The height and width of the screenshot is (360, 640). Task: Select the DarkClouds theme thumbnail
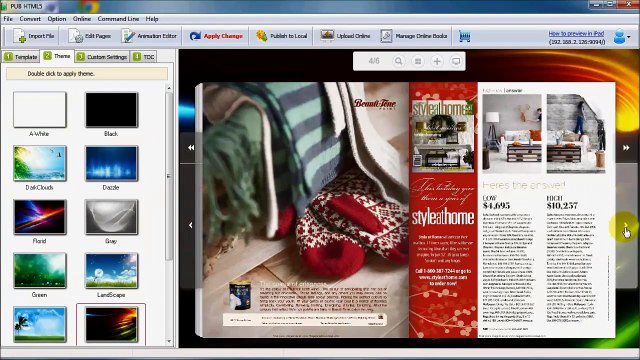coord(40,163)
